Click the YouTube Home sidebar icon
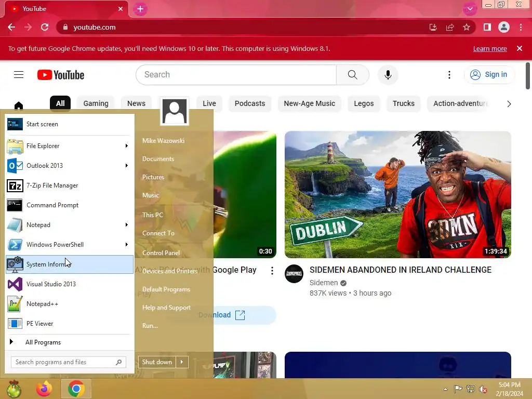The image size is (532, 399). [x=19, y=105]
